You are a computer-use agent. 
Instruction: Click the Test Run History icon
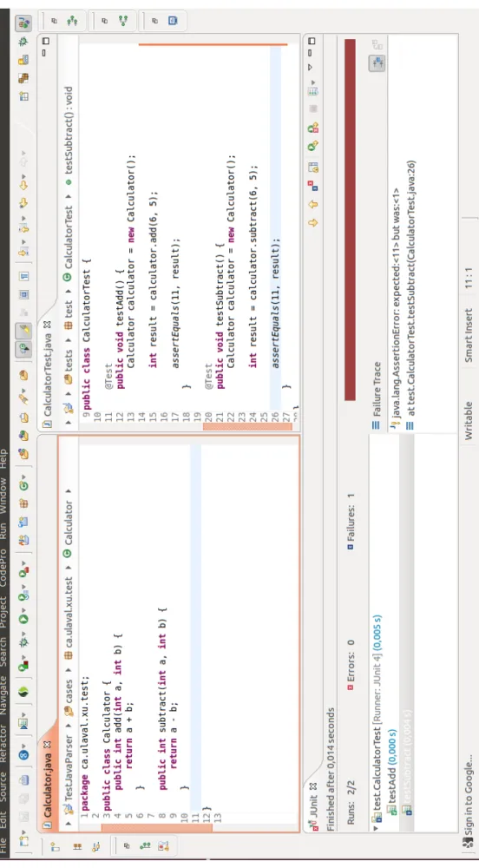(x=313, y=91)
